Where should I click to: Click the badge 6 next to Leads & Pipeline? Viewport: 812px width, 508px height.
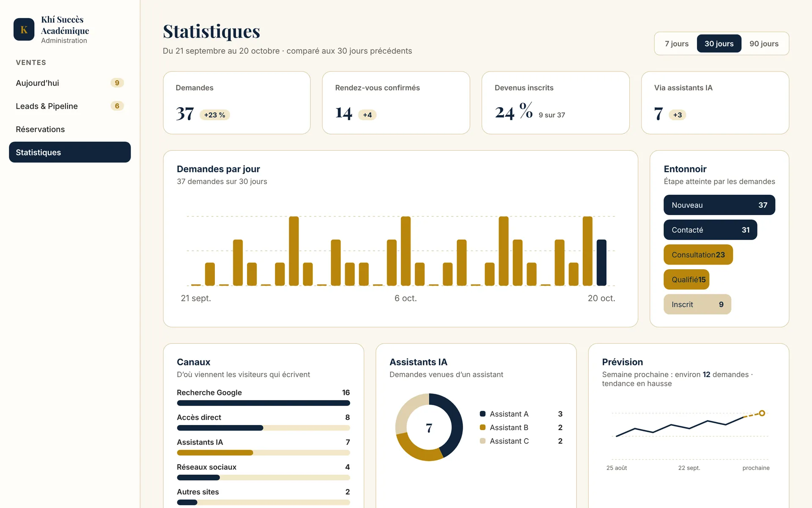(117, 106)
